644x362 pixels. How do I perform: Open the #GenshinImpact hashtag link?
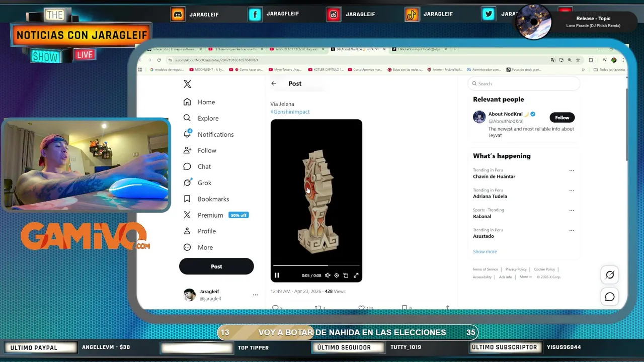pyautogui.click(x=290, y=112)
